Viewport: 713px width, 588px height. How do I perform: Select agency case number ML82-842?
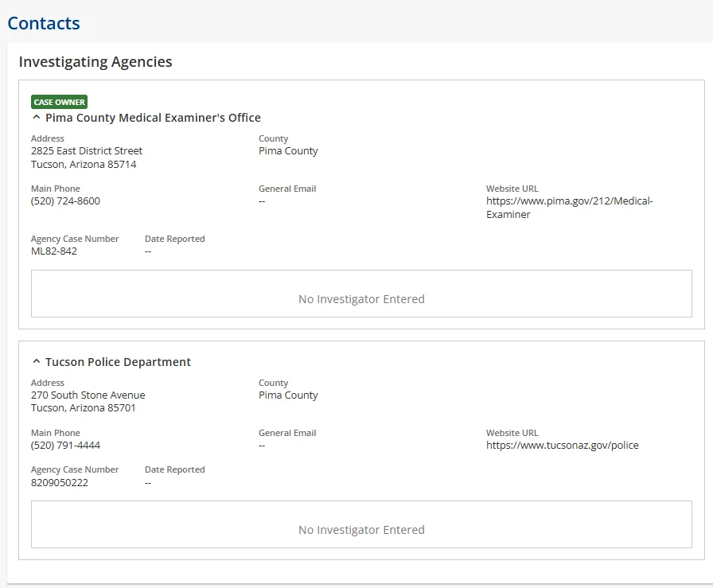[x=54, y=251]
